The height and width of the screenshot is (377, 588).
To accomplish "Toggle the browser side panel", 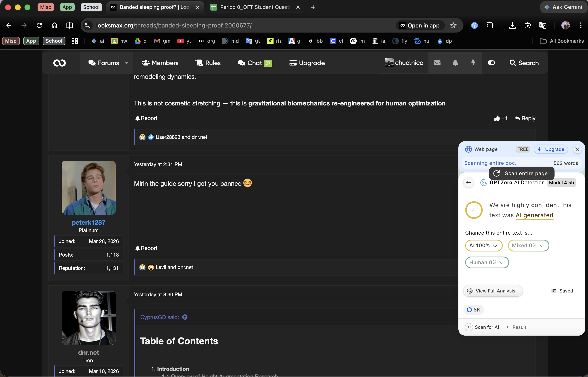I will (69, 25).
